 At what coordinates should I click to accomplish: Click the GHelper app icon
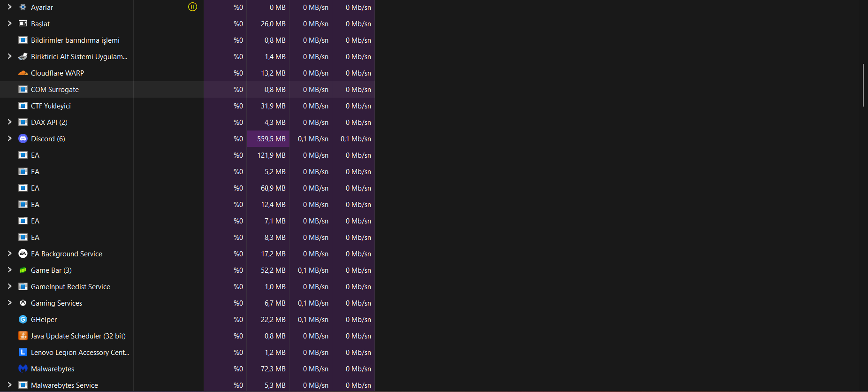[x=23, y=319]
